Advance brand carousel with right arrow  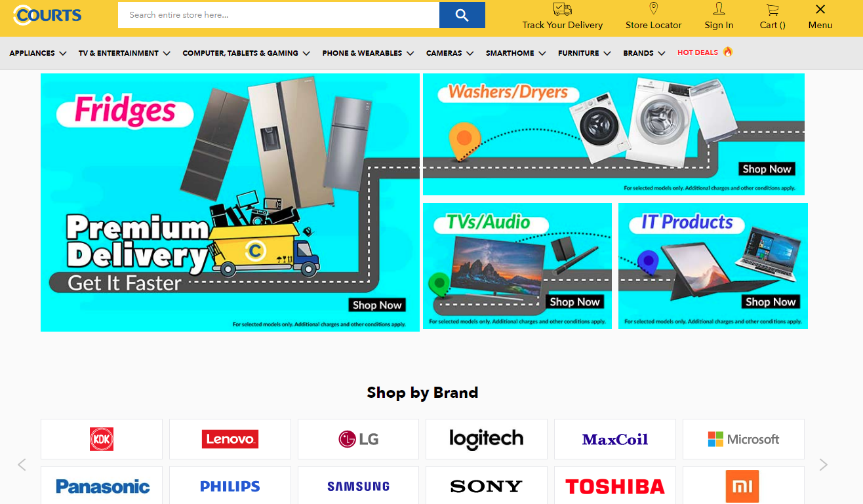click(x=824, y=465)
